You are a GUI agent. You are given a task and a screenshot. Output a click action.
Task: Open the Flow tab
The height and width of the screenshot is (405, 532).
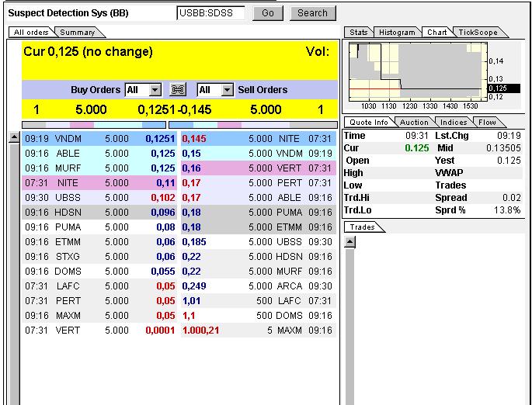pyautogui.click(x=487, y=122)
